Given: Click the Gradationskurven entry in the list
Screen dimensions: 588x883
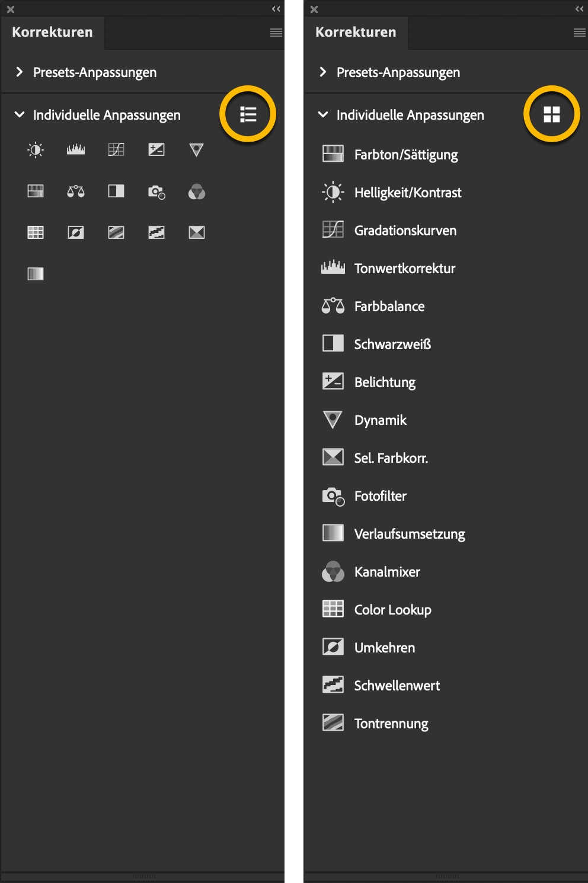Looking at the screenshot, I should tap(405, 231).
